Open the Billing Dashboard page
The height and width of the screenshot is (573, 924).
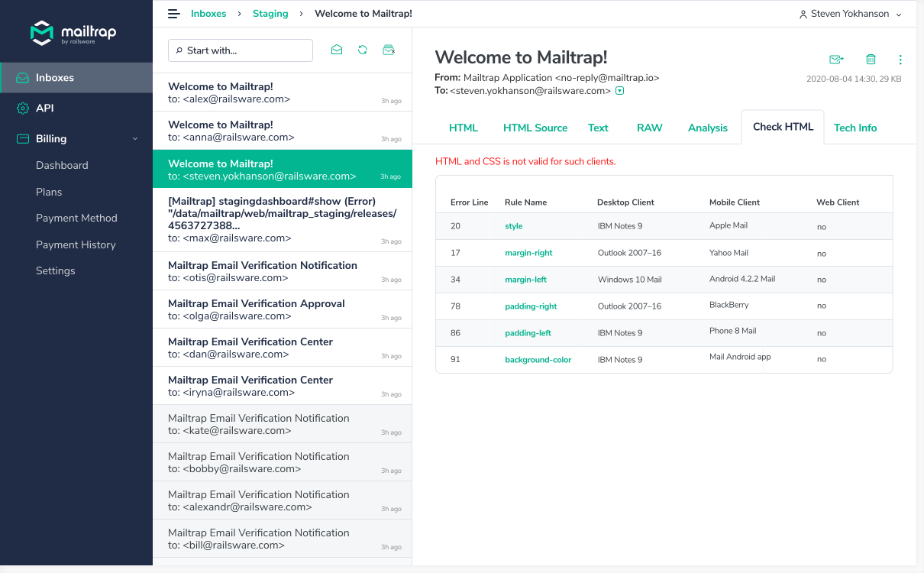click(x=62, y=165)
